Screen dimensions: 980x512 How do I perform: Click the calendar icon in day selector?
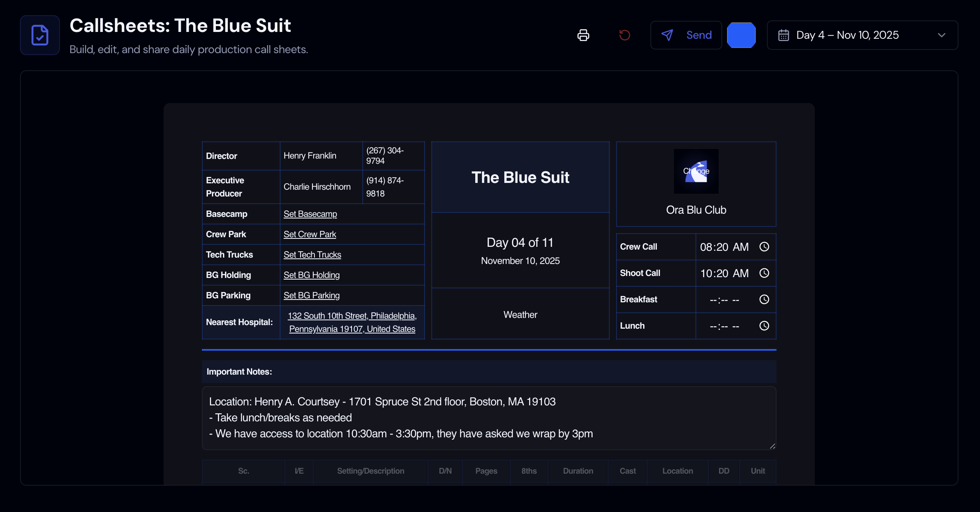(x=783, y=35)
